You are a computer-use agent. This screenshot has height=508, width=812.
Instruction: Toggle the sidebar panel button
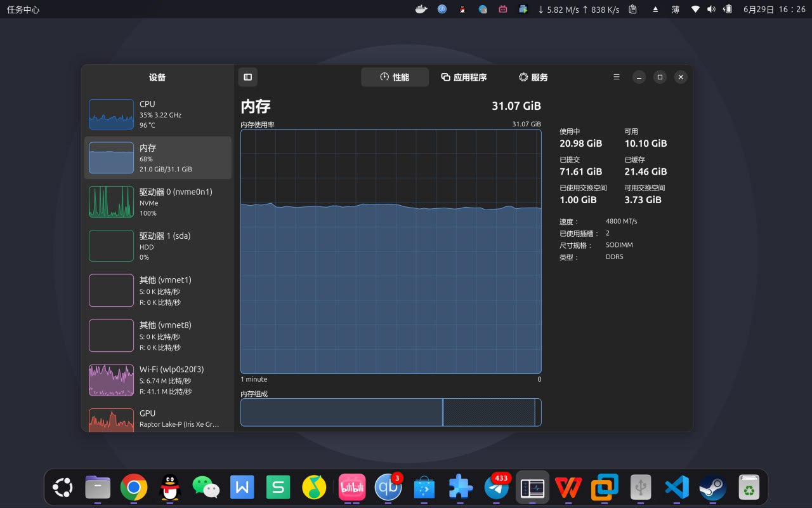pos(248,77)
